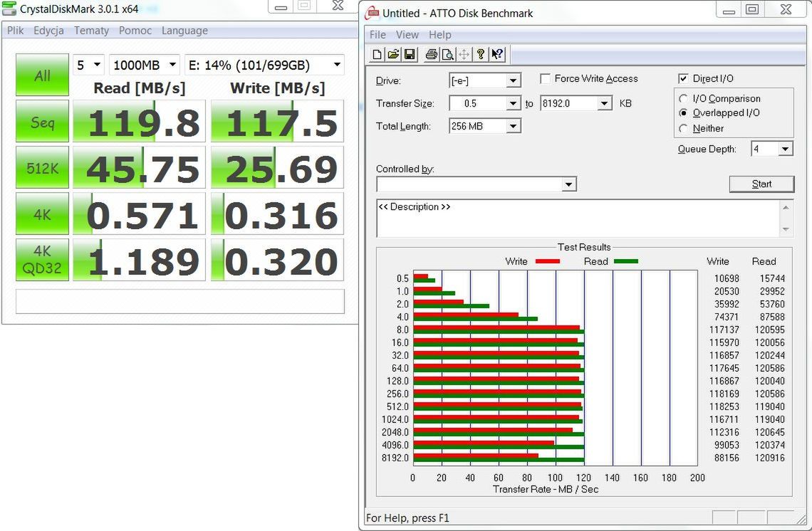Viewport: 812px width, 531px height.
Task: Click the Description box scroll down arrow
Action: coord(786,229)
